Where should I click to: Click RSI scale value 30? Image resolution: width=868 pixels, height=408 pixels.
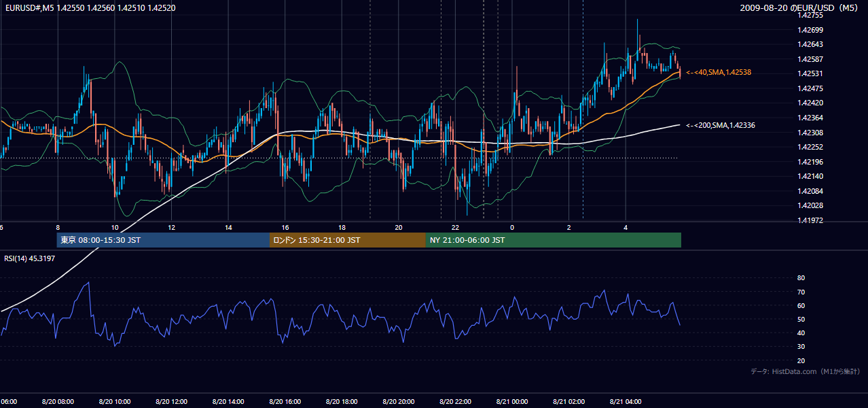801,347
